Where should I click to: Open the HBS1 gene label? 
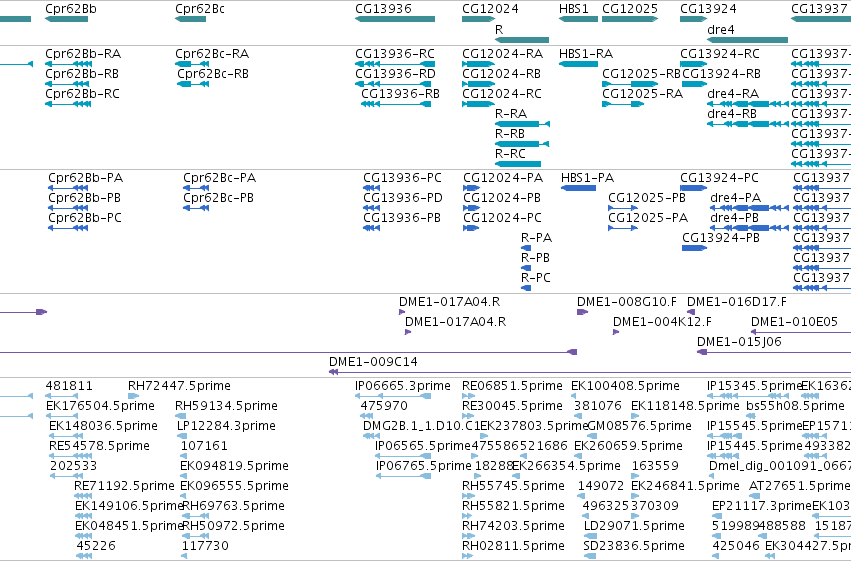point(574,9)
